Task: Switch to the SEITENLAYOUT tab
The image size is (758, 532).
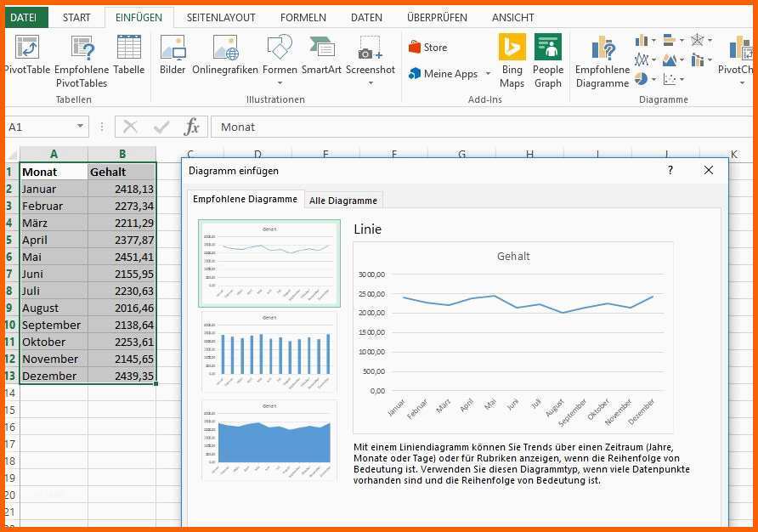Action: click(221, 18)
